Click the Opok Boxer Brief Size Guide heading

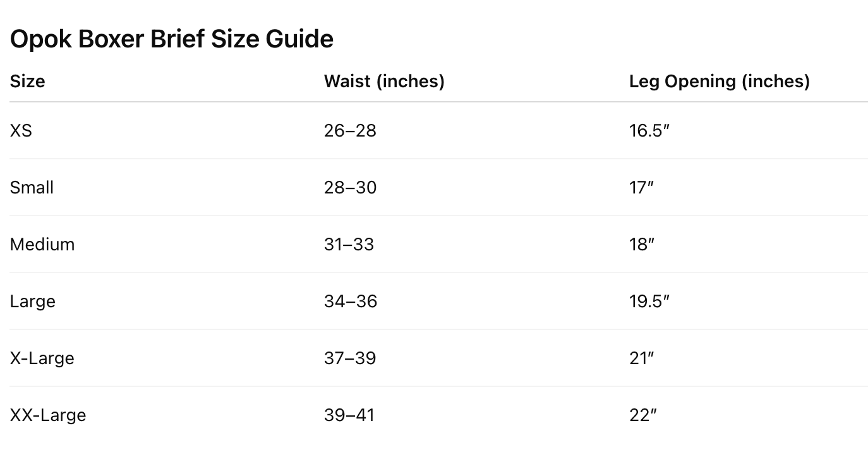tap(172, 39)
